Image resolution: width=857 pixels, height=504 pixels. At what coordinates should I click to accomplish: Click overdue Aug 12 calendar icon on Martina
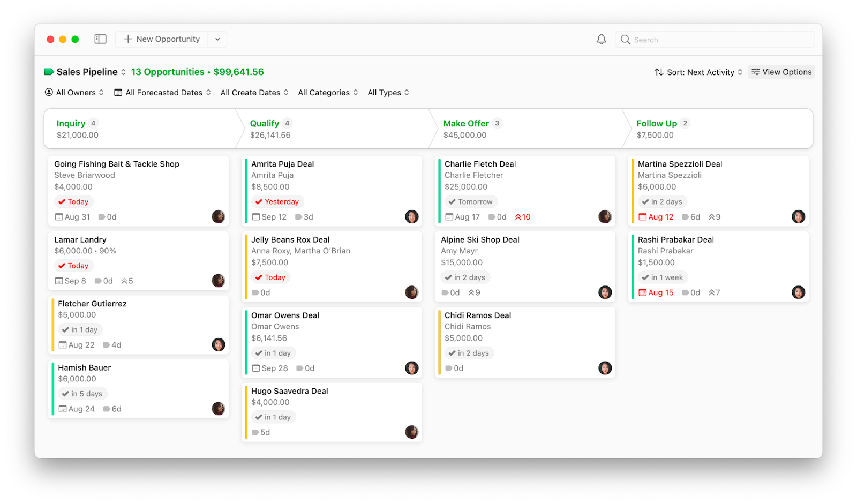pos(643,217)
